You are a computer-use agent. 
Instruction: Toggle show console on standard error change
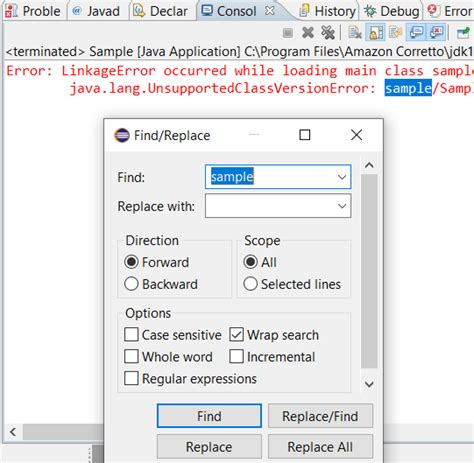[x=436, y=33]
